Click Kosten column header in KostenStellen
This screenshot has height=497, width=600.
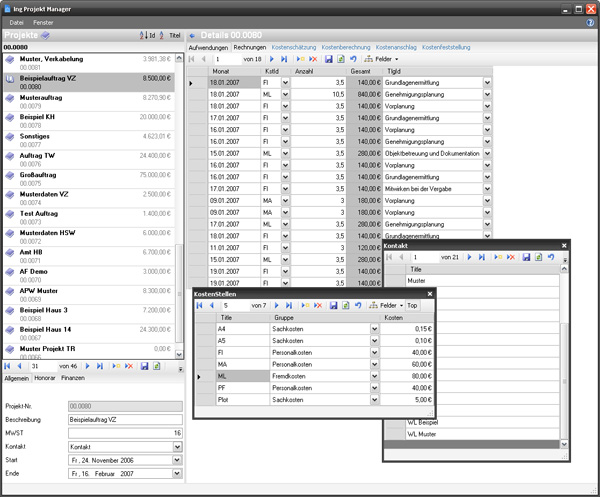(407, 318)
